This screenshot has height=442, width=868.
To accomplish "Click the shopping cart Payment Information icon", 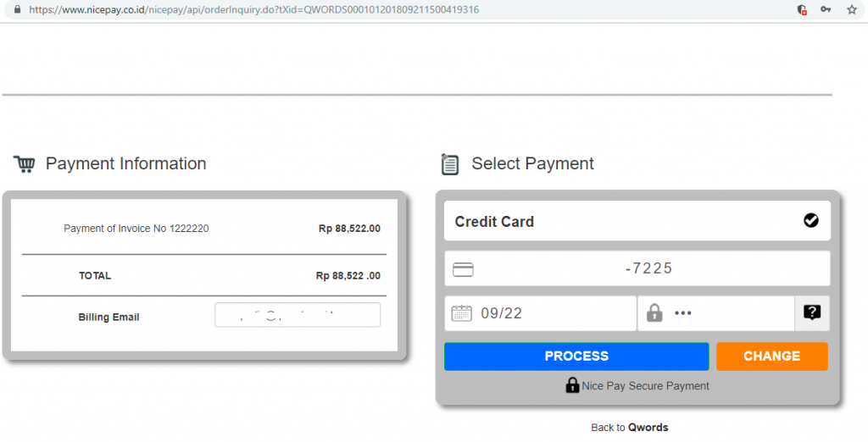I will pos(24,164).
